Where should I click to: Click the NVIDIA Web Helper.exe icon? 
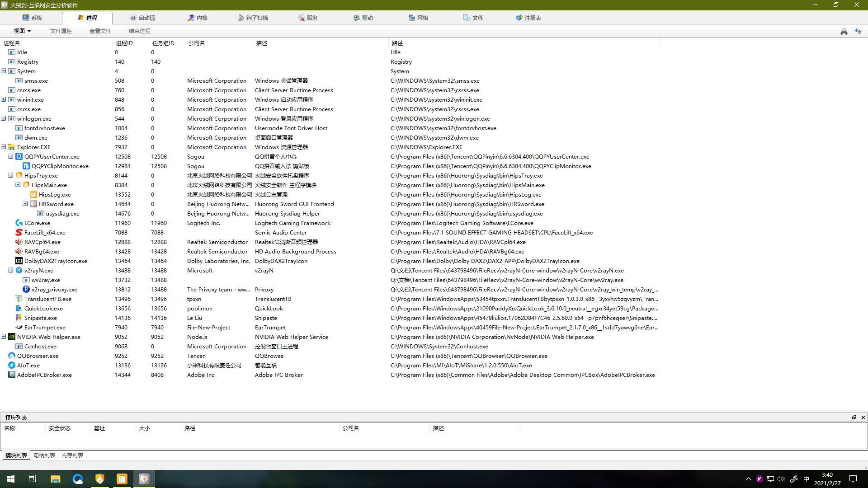[x=12, y=337]
